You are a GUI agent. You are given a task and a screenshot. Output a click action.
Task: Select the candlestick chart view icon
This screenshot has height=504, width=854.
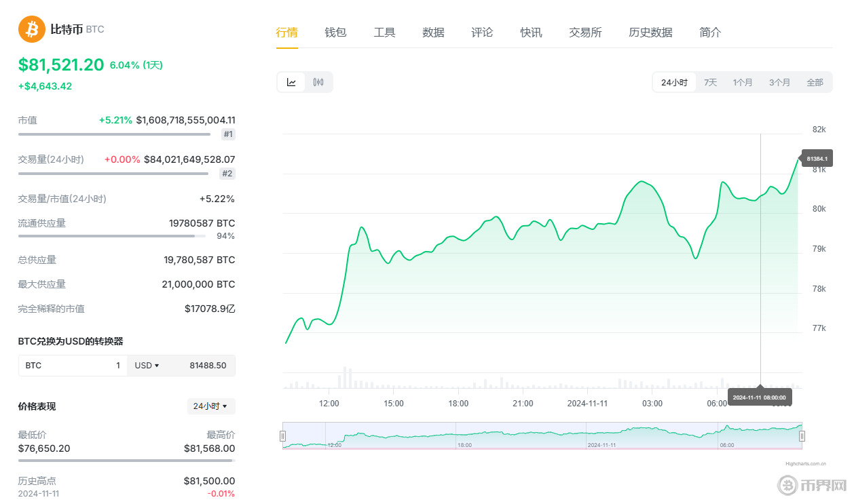coord(317,81)
